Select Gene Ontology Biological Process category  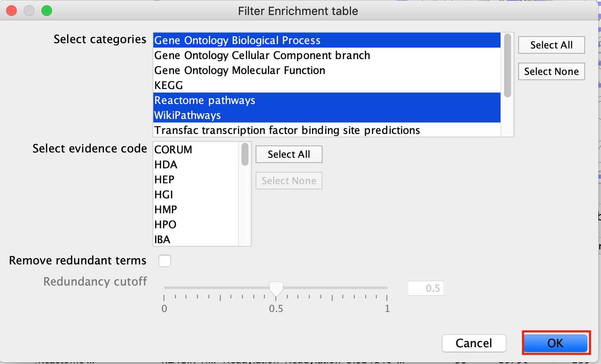237,41
